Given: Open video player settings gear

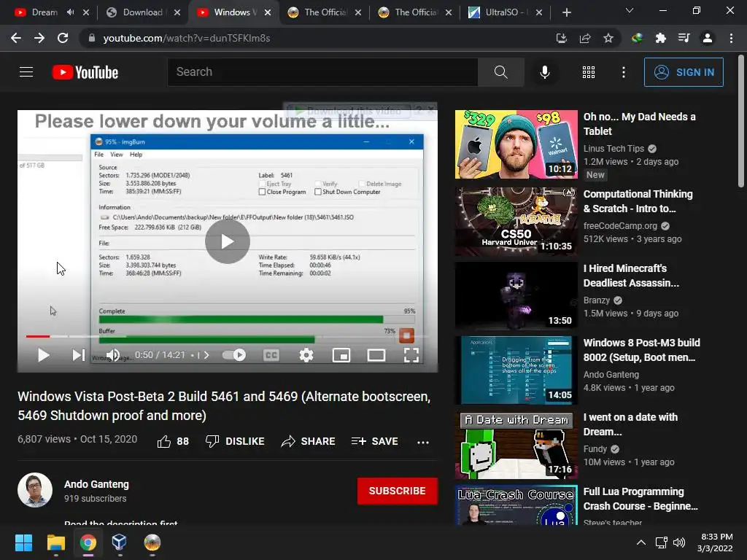Looking at the screenshot, I should click(x=306, y=355).
